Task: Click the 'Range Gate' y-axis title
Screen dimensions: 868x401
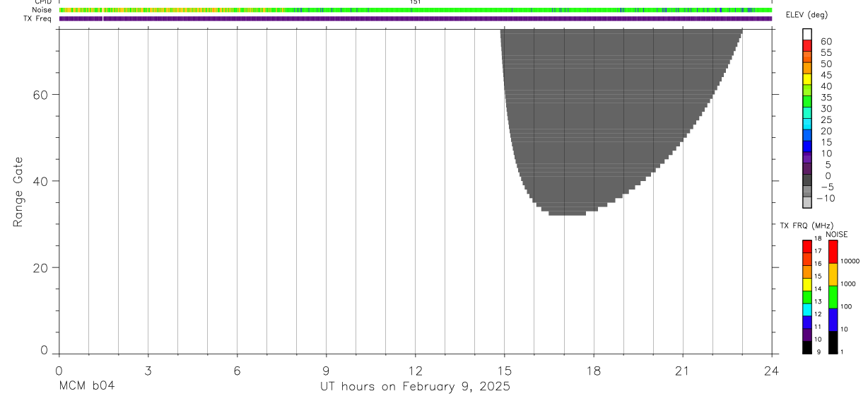Action: (18, 192)
